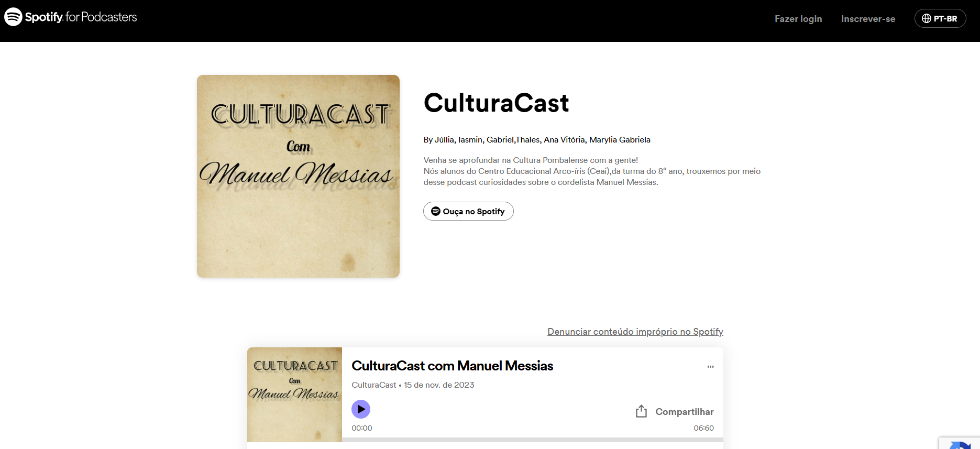This screenshot has width=980, height=449.
Task: Click the "for Podcasters" wordmark
Action: (x=101, y=17)
